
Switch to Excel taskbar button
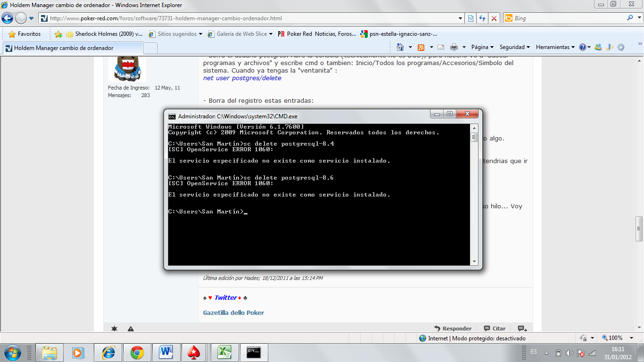pyautogui.click(x=224, y=353)
